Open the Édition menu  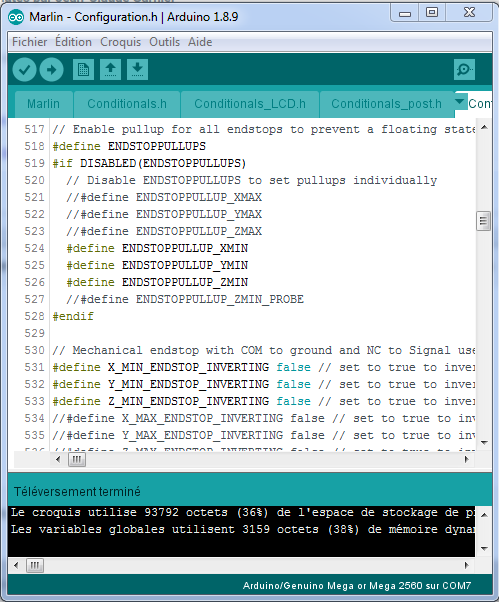pos(73,42)
